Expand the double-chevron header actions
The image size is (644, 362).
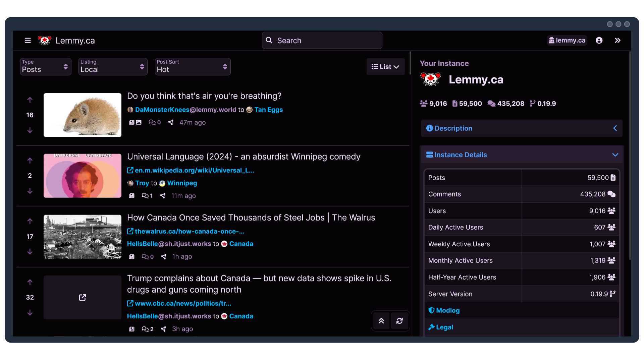tap(618, 40)
